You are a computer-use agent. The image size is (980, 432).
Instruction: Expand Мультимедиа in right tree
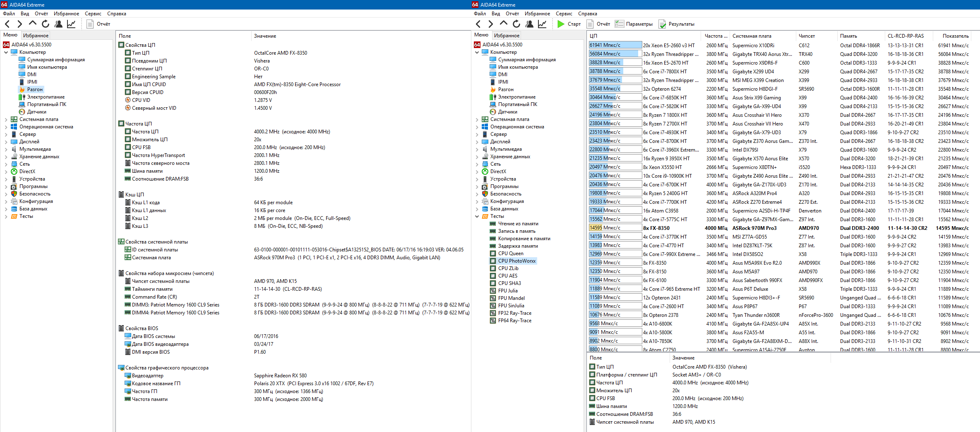point(477,149)
